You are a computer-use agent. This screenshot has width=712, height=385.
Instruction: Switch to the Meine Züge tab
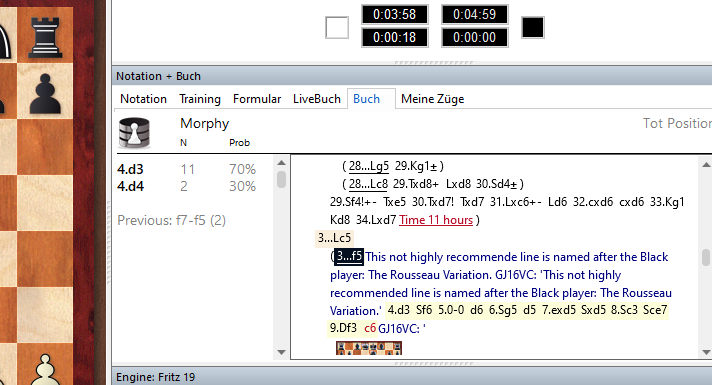tap(432, 99)
